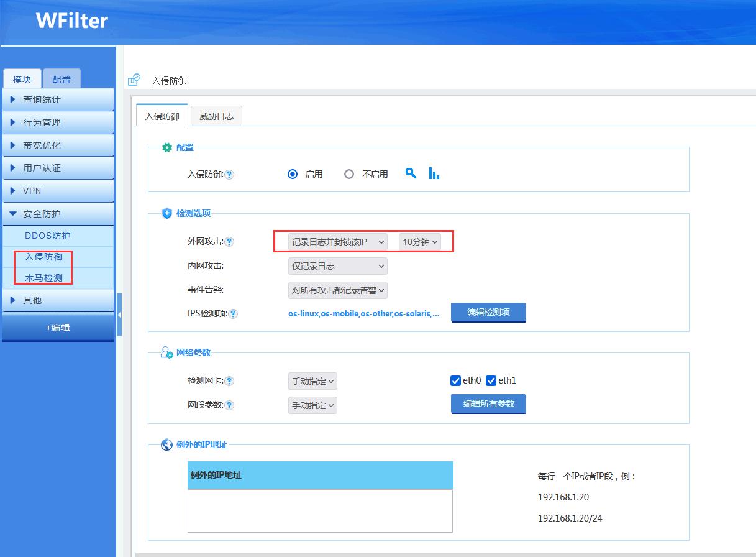This screenshot has width=756, height=557.
Task: Collapse the left sidebar with arrow handle
Action: pos(119,315)
